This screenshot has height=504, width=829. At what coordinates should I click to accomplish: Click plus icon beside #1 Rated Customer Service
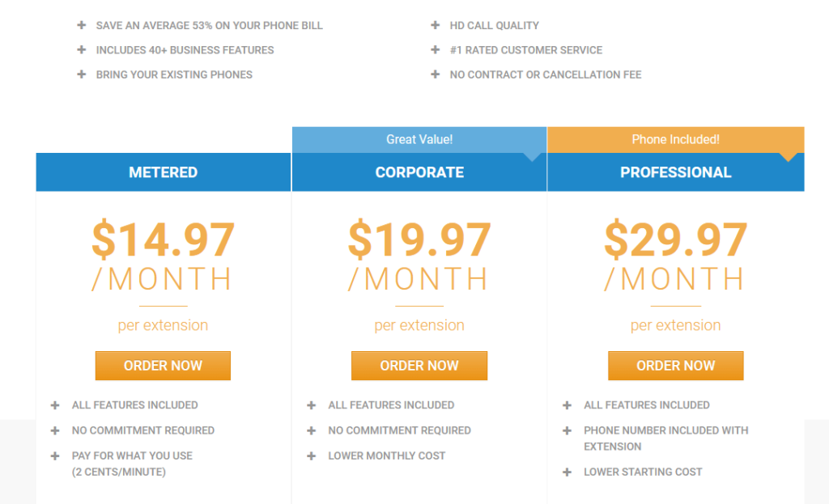coord(435,49)
